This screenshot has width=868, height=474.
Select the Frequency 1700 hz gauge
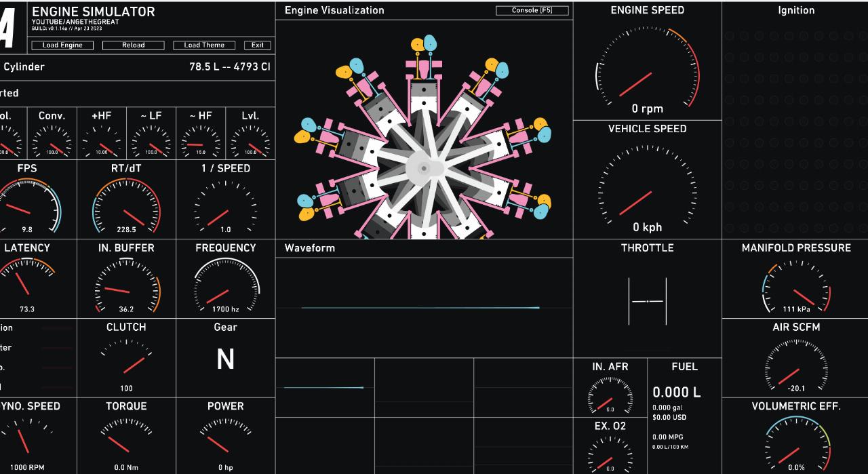225,286
